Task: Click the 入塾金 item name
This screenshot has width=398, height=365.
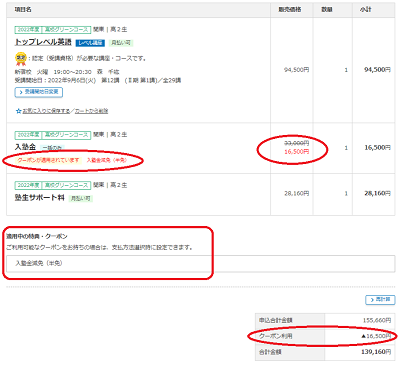Action: coord(25,147)
